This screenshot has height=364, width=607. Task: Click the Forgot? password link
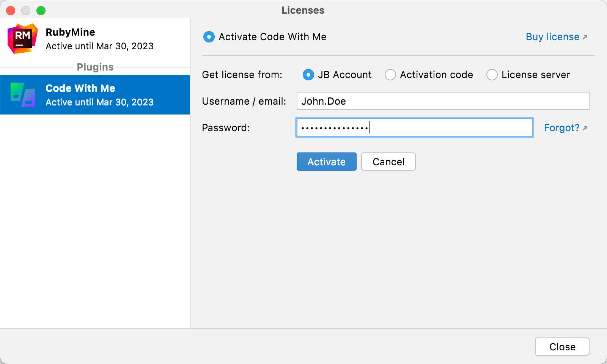(x=561, y=128)
